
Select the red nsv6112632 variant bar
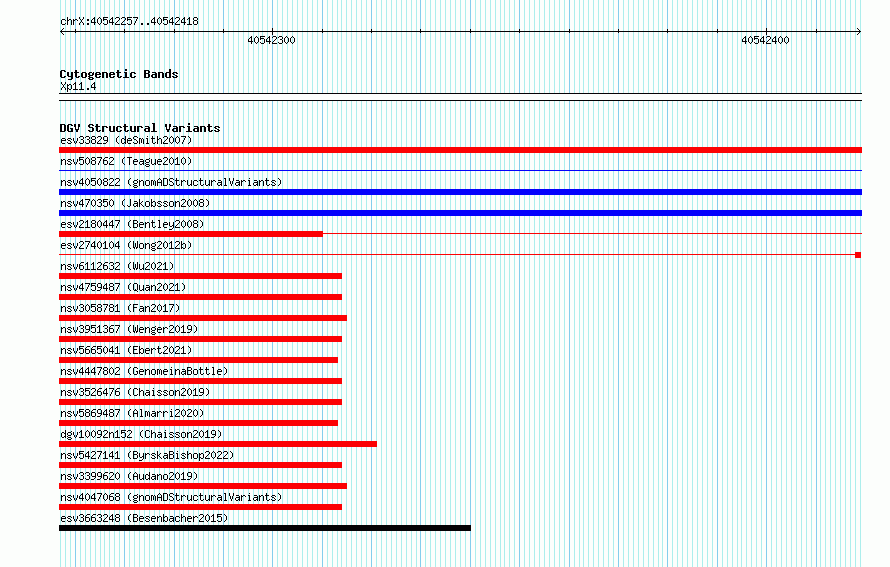point(200,276)
